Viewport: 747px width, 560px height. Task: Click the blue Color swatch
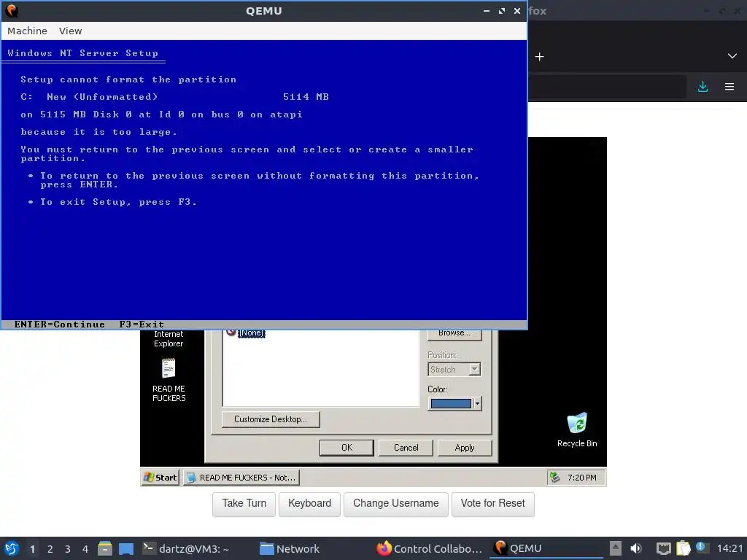pyautogui.click(x=451, y=404)
